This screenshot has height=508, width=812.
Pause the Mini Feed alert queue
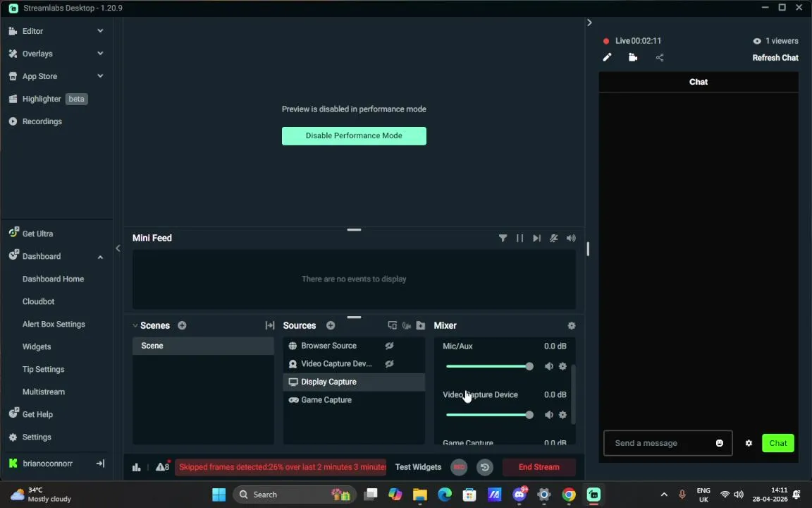click(x=519, y=238)
